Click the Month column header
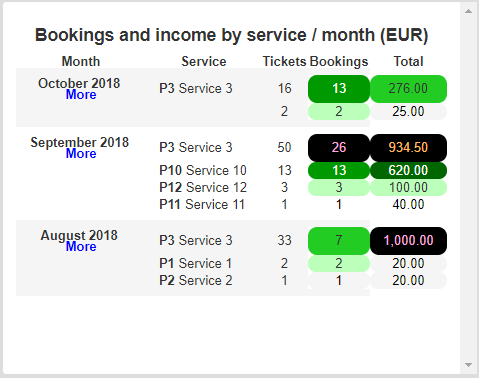Viewport: 479px width, 378px height. click(81, 62)
